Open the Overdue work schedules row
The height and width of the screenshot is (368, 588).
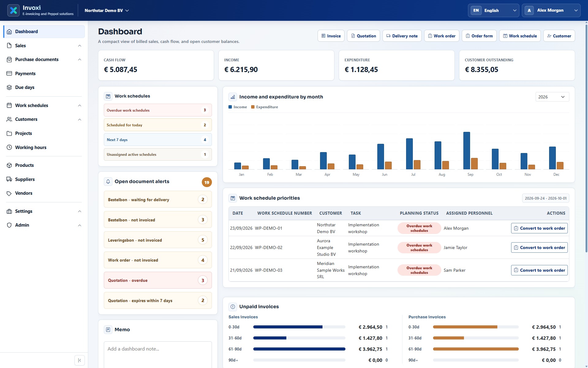point(158,110)
